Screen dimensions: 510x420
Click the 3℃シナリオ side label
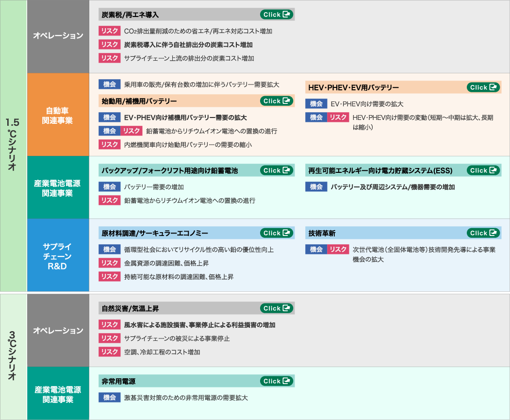[13, 356]
